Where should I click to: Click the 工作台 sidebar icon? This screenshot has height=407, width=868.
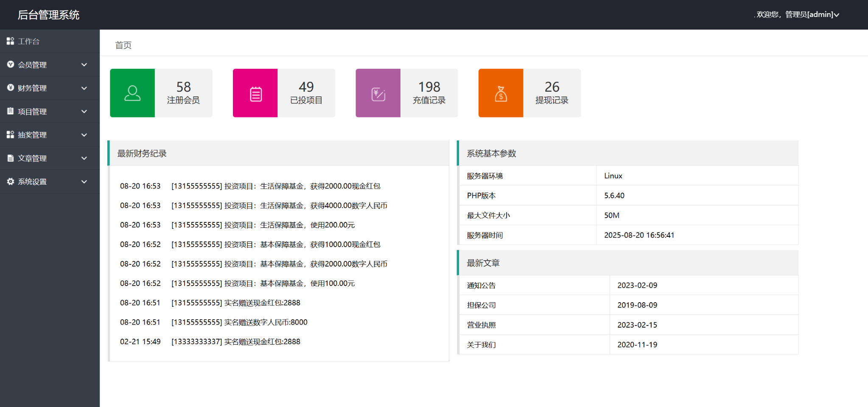[x=11, y=41]
